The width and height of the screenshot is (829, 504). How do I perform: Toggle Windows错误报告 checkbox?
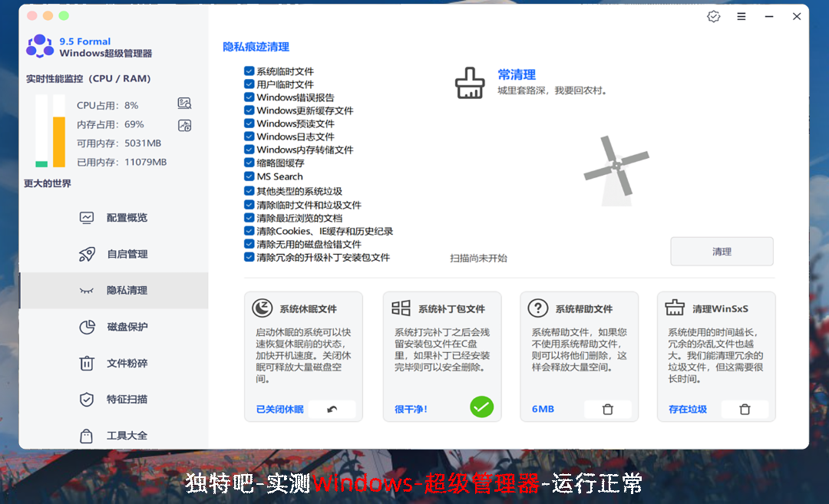[x=249, y=97]
